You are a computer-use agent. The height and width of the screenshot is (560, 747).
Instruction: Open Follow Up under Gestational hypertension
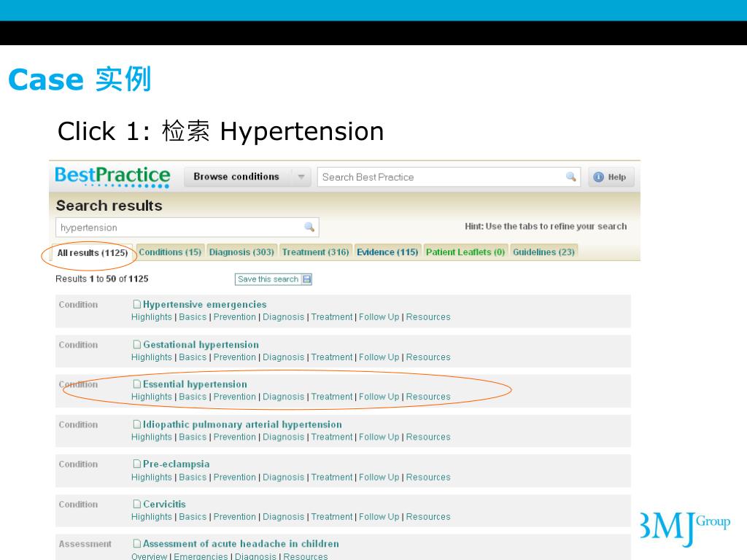[379, 357]
